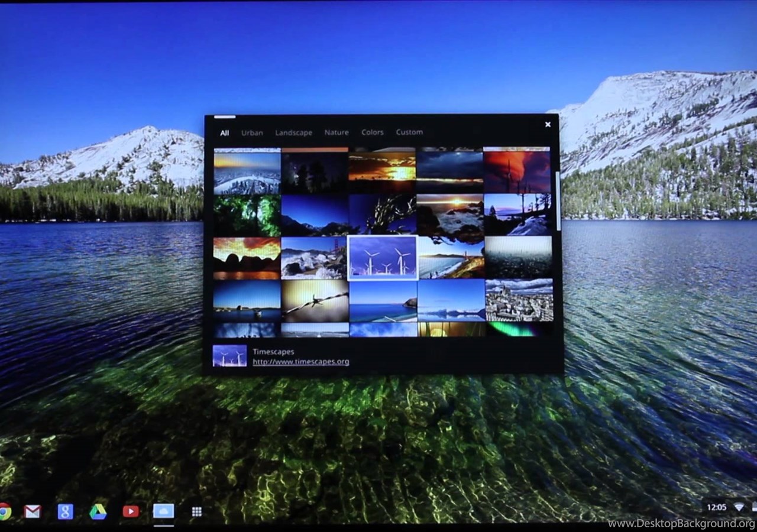Open the Wi-Fi status icon
Viewport: 757px width, 532px height.
click(739, 507)
